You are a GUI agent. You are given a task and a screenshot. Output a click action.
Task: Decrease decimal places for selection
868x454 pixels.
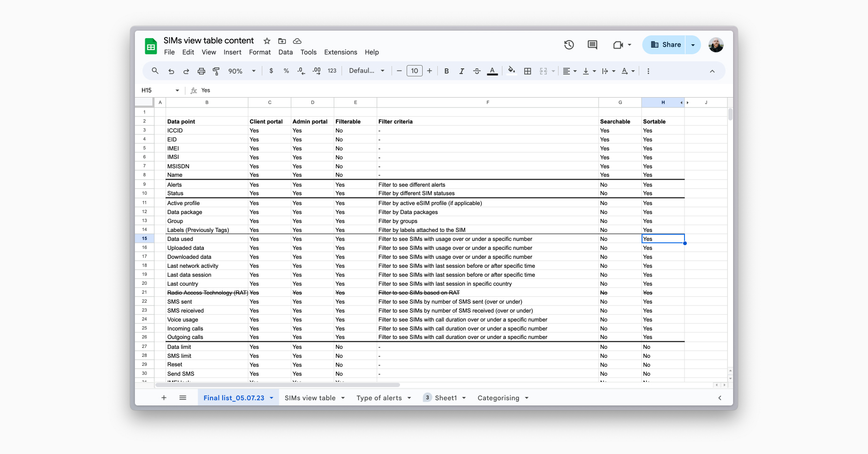point(300,71)
